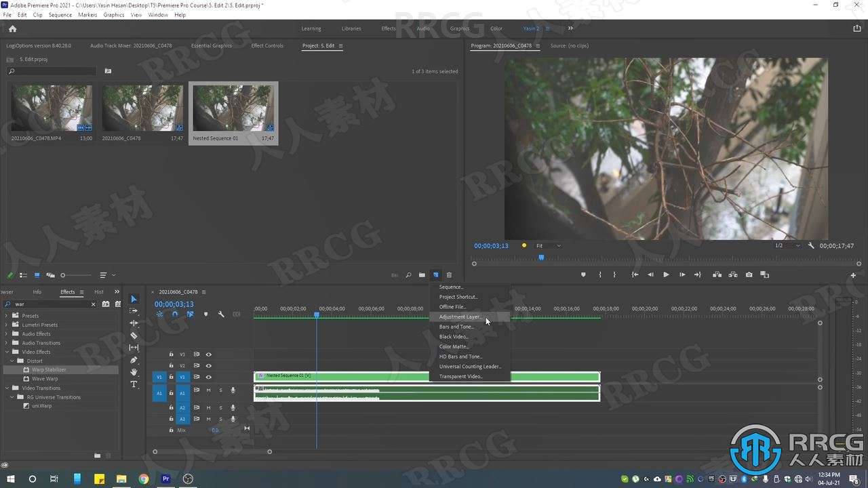Open the Fit zoom level dropdown
Screen dimensions: 868x488
click(x=548, y=245)
